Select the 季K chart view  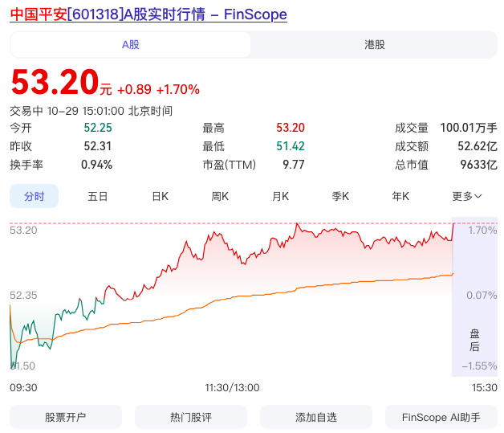tap(340, 196)
